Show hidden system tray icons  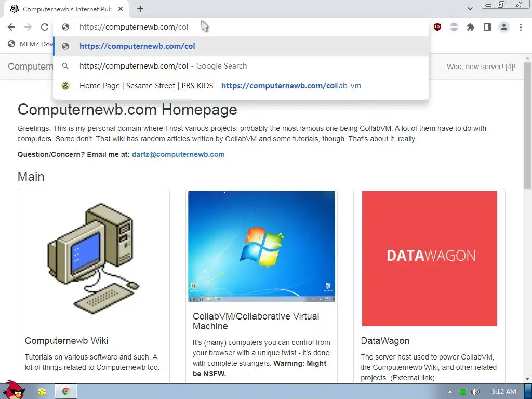pos(450,392)
